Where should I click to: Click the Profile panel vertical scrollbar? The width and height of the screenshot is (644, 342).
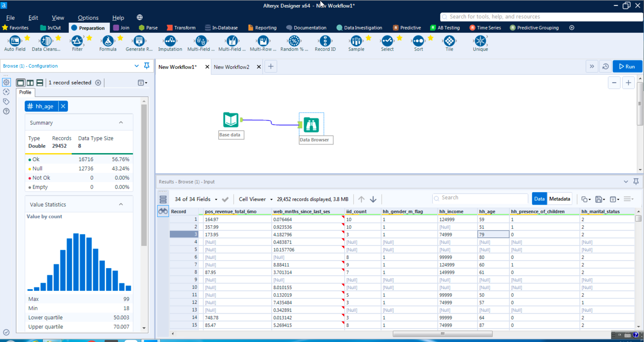[144, 175]
